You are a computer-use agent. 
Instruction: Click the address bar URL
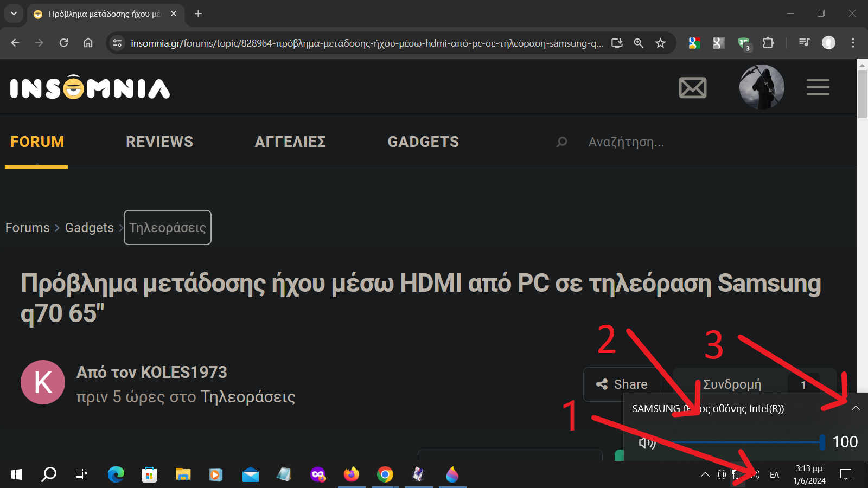pos(367,43)
